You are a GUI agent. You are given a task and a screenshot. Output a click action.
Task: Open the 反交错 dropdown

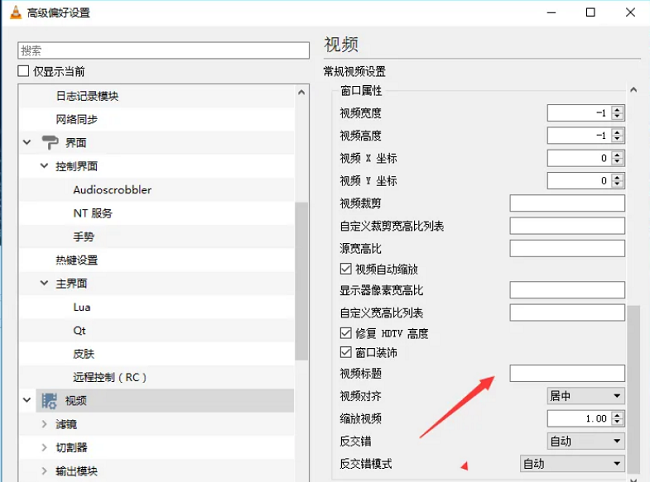pos(585,441)
